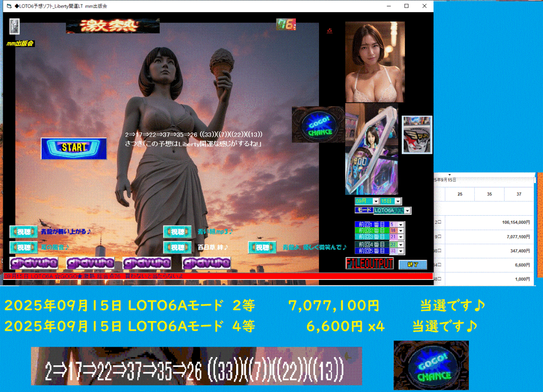Viewport: 543px width, 392px height.
Task: Click the さつき comment text below the prediction
Action: tap(195, 144)
